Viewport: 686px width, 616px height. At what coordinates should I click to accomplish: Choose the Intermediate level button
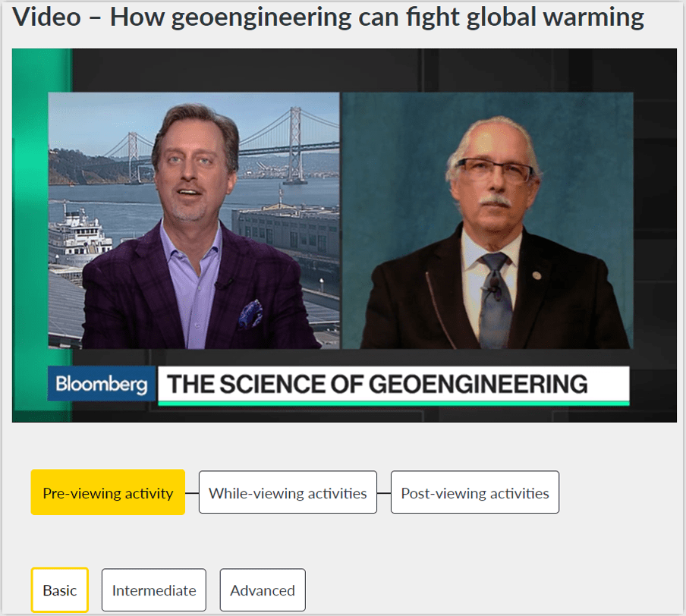[x=154, y=590]
